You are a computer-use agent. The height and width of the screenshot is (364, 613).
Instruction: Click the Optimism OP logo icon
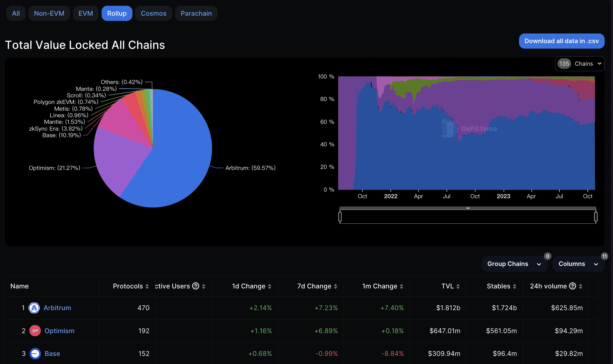(x=35, y=331)
